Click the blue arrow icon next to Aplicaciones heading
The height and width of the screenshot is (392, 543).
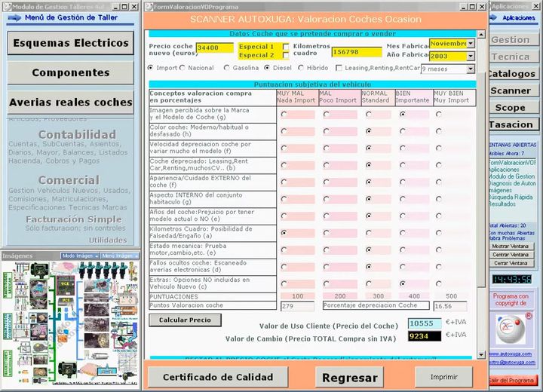point(493,17)
